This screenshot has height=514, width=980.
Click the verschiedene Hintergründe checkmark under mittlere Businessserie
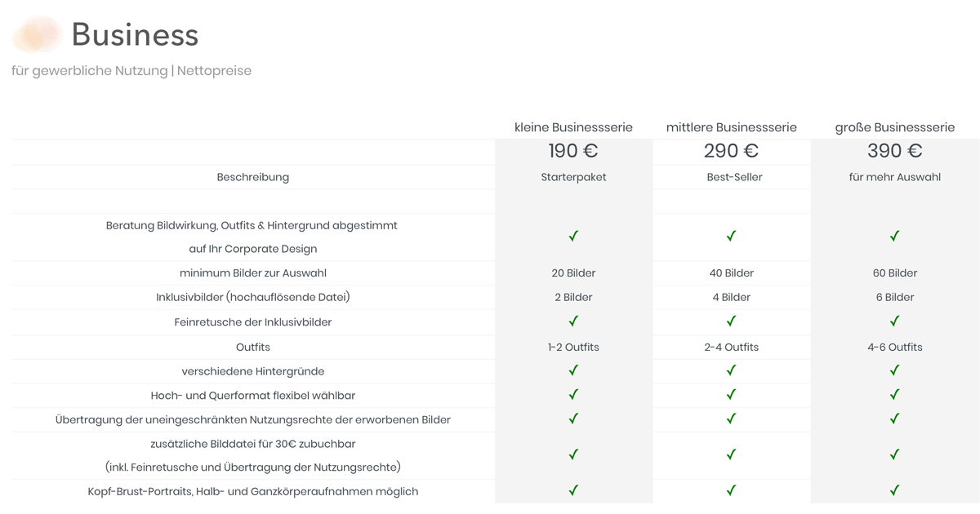[731, 370]
